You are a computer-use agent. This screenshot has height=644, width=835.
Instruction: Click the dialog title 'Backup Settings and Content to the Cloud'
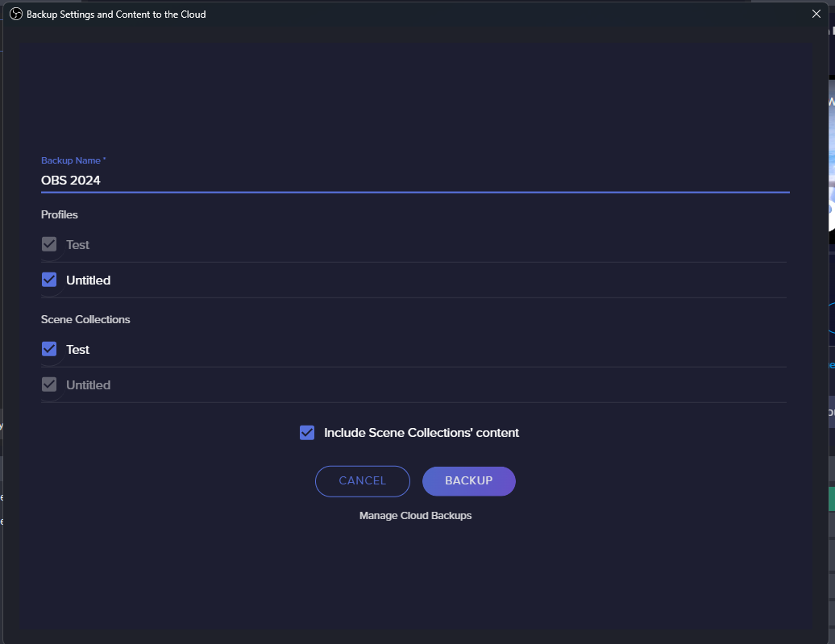[116, 15]
